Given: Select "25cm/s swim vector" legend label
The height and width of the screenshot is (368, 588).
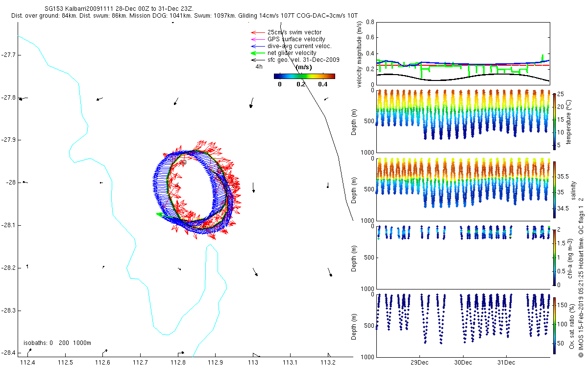Looking at the screenshot, I should (294, 32).
